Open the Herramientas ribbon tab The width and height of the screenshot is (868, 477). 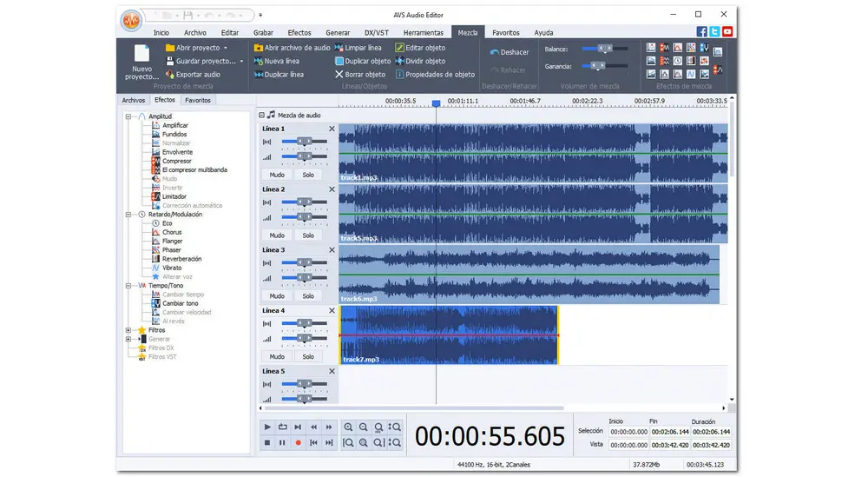coord(424,33)
